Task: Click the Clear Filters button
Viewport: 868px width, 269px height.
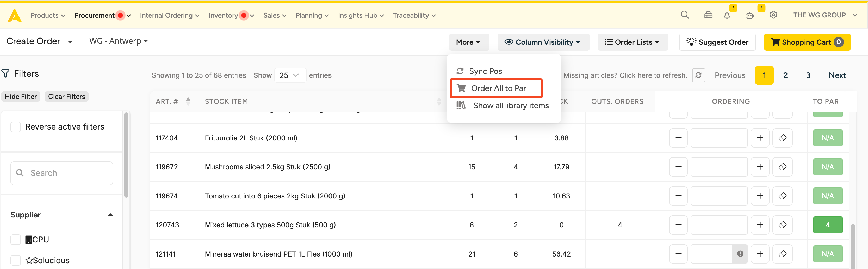Action: click(x=66, y=97)
